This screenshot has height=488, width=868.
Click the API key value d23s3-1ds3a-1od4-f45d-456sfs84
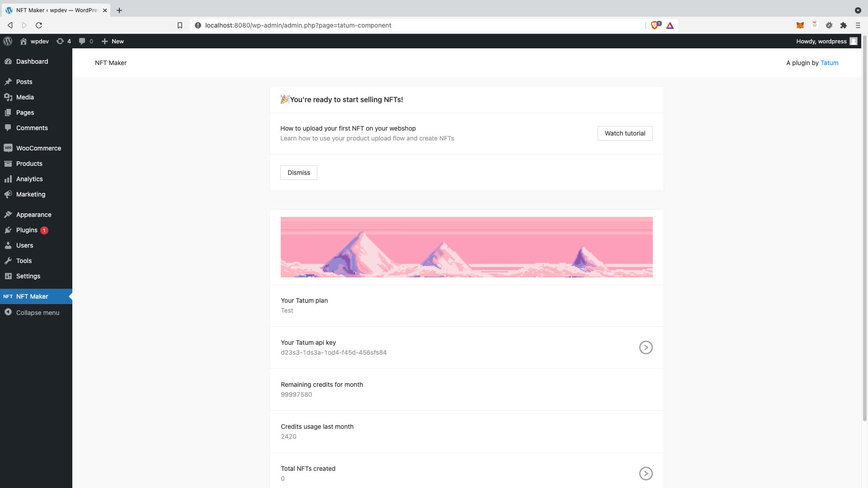334,352
